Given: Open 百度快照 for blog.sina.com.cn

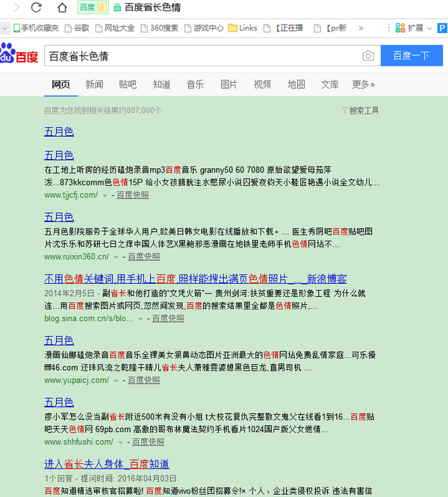Looking at the screenshot, I should (x=168, y=318).
